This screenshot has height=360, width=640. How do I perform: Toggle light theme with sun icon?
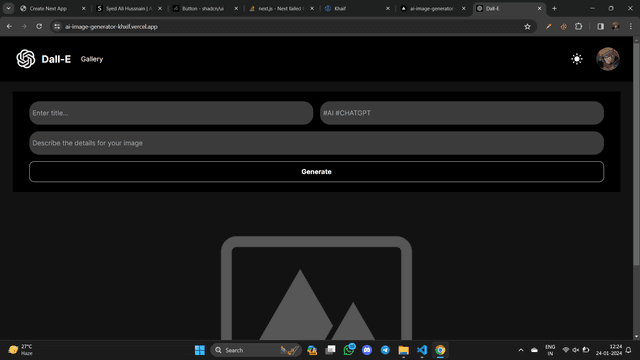pos(577,59)
